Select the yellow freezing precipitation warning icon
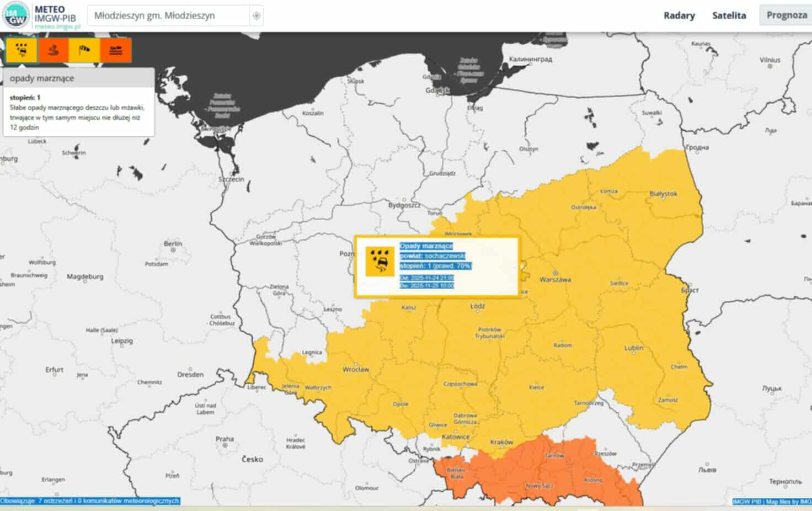 coord(22,50)
